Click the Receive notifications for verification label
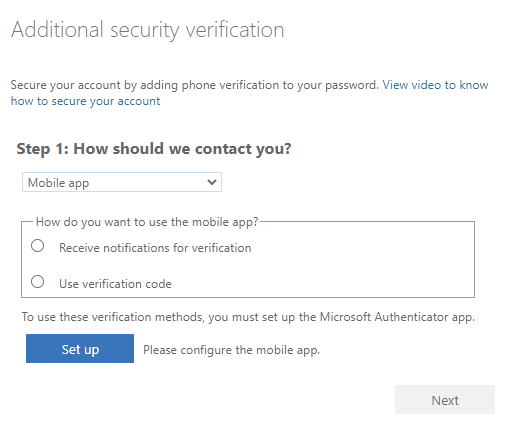 [155, 248]
